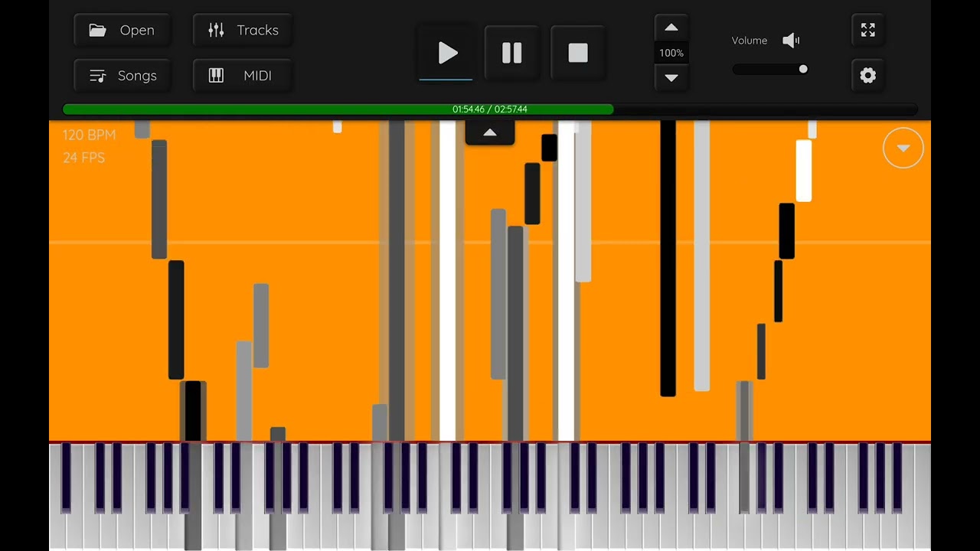Open settings with the gear icon
Image resolution: width=980 pixels, height=551 pixels.
867,76
